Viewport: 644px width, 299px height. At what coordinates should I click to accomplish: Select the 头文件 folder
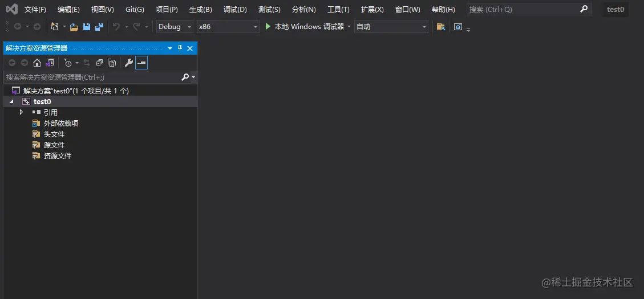coord(54,134)
